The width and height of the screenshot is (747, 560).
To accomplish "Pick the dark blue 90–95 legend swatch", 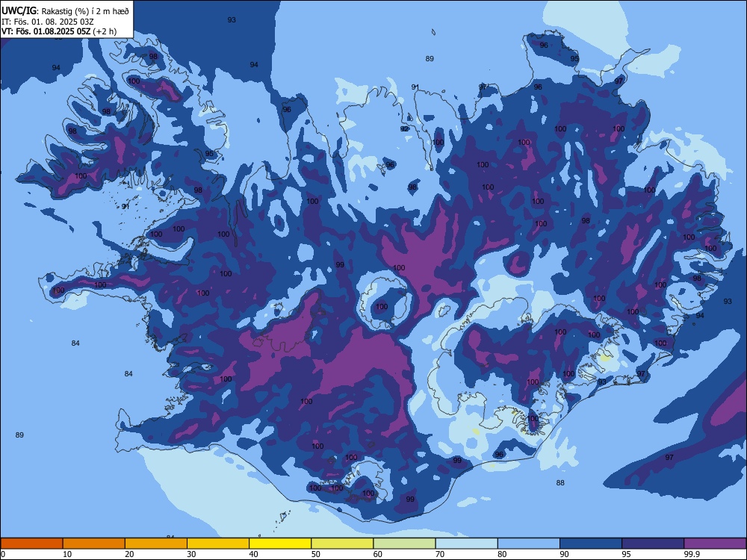I will pyautogui.click(x=591, y=544).
